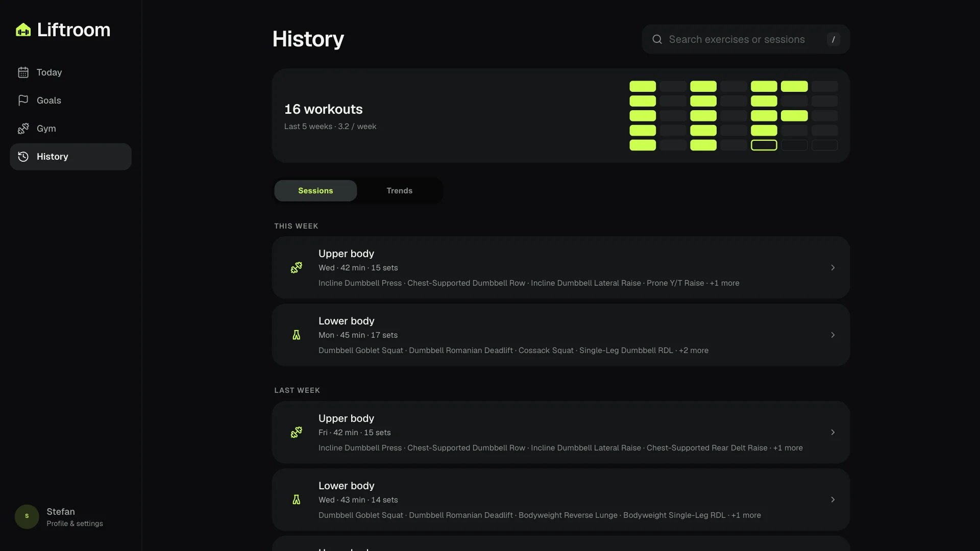Click 'Fri · 42 min · 15 sets' details
Image resolution: width=980 pixels, height=551 pixels.
[x=354, y=433]
